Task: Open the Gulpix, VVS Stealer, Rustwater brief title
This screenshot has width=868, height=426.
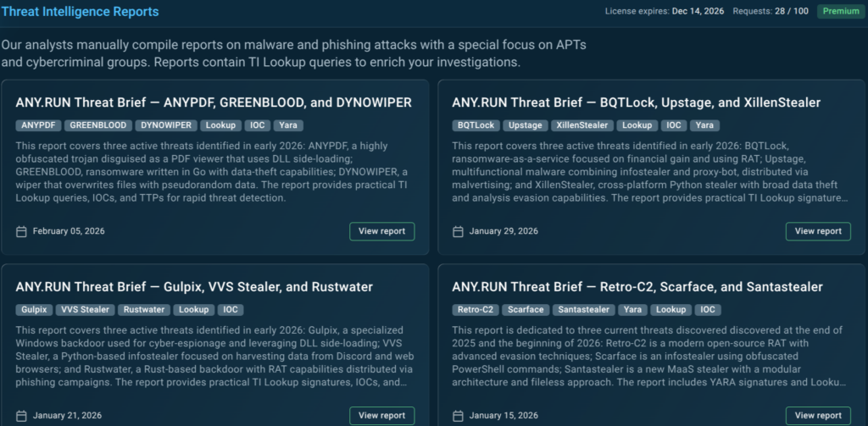Action: coord(194,287)
